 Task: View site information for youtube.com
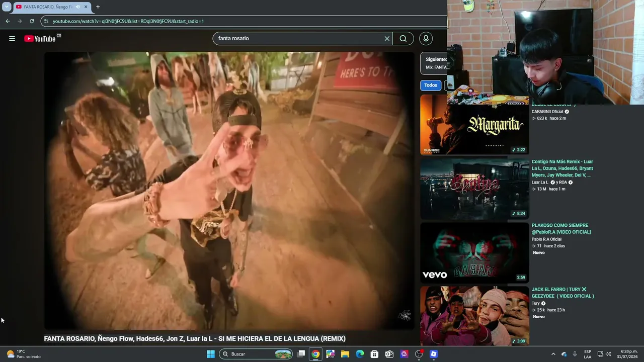pos(46,21)
